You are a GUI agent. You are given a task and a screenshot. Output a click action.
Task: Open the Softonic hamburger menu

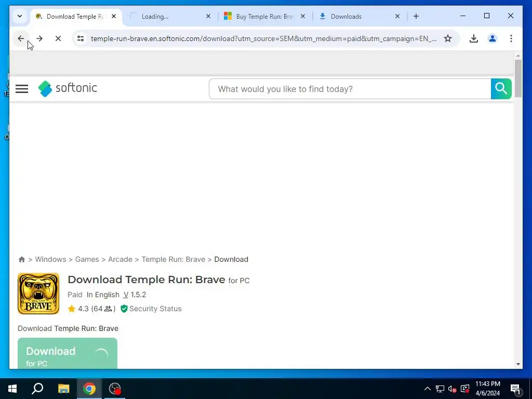[22, 89]
